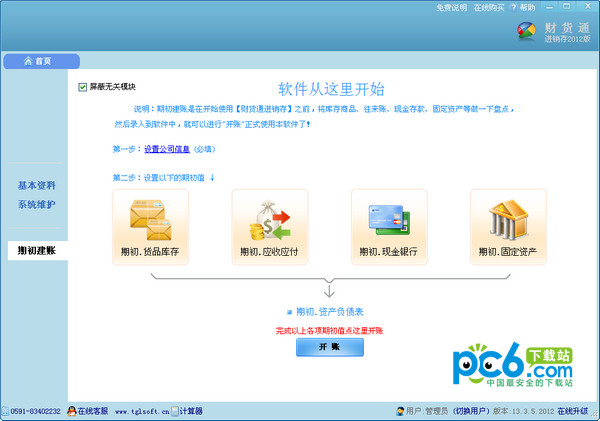
Task: Click the 开账 button
Action: click(330, 347)
